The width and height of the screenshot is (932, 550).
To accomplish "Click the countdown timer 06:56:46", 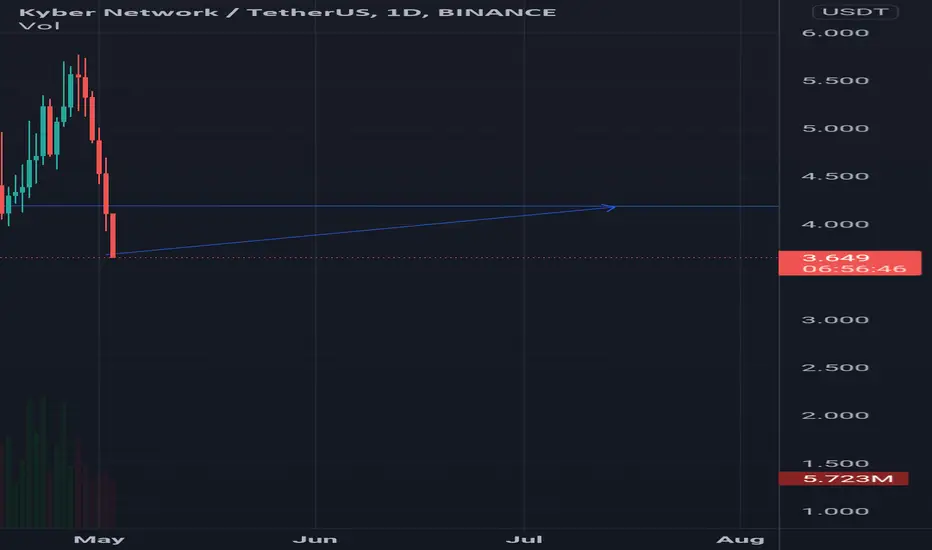I will pyautogui.click(x=854, y=269).
